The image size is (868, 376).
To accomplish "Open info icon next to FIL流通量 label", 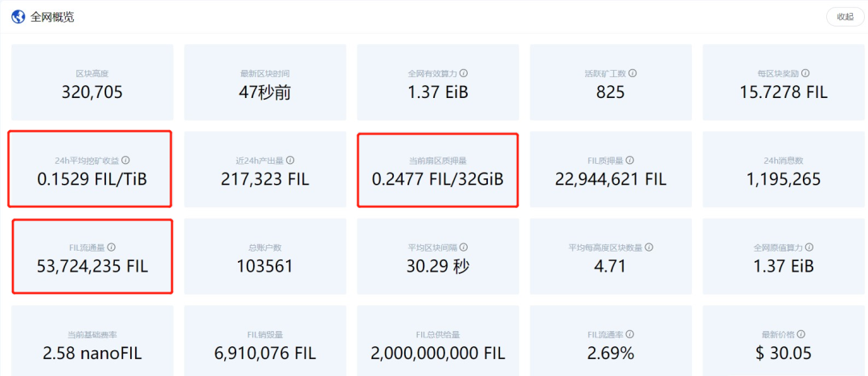I will point(111,247).
